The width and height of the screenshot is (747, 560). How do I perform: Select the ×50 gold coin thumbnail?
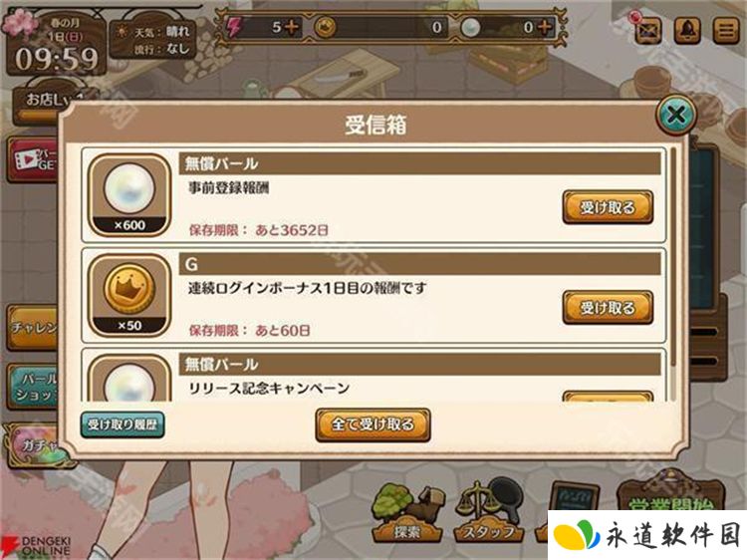[x=129, y=296]
